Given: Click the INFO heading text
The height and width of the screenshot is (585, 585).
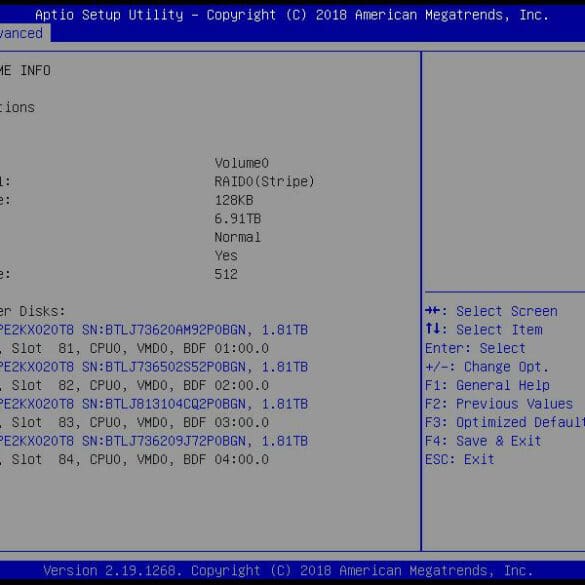Looking at the screenshot, I should coord(35,71).
